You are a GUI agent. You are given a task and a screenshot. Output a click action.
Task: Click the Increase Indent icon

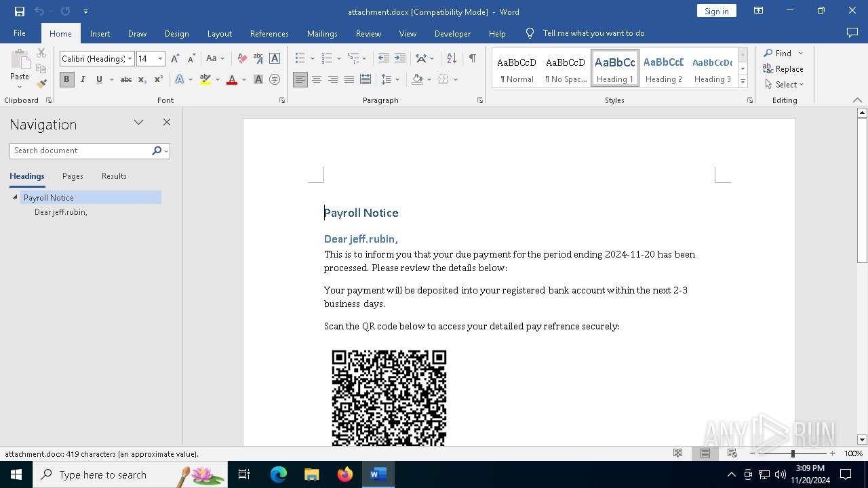400,58
